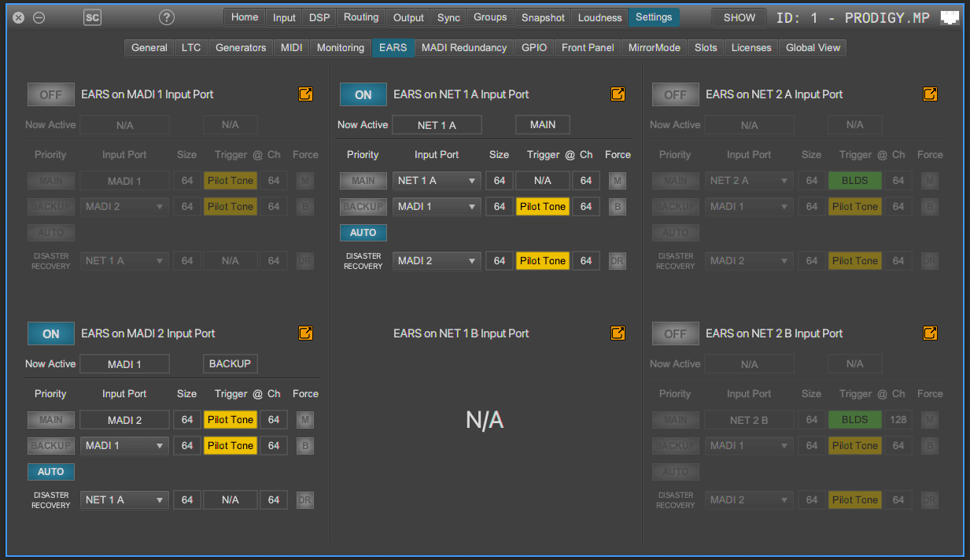This screenshot has height=560, width=970.
Task: Click the Force B button in MADI 2 panel
Action: [305, 446]
